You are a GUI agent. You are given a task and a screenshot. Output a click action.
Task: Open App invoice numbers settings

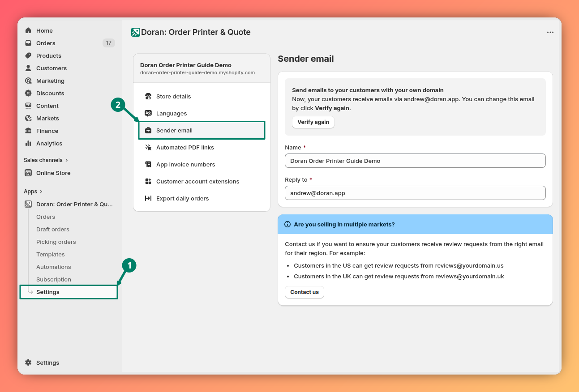click(x=202, y=164)
